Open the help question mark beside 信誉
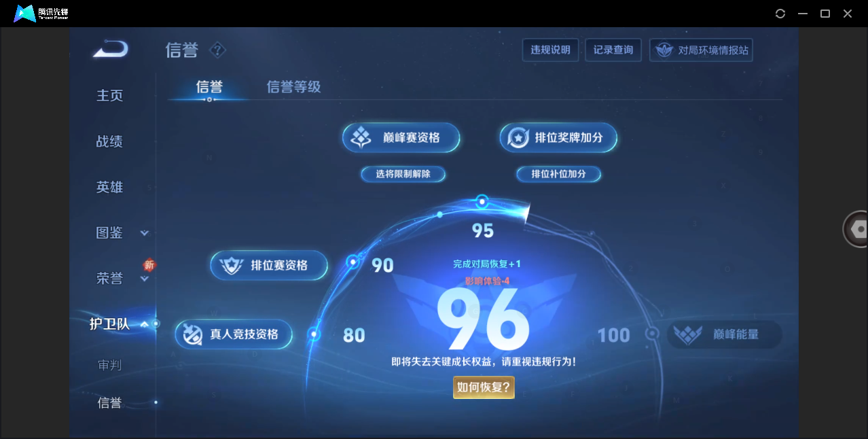Screen dimensions: 868x439 point(217,50)
